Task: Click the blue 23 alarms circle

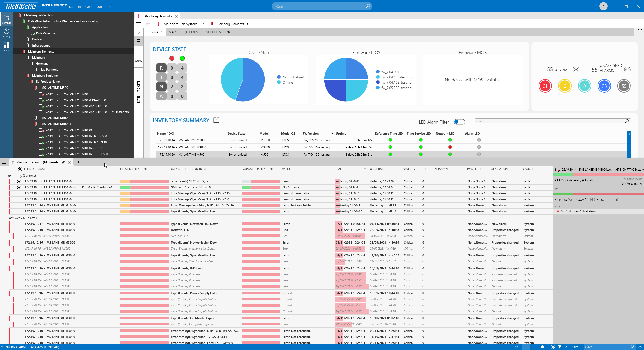Action: pyautogui.click(x=604, y=86)
